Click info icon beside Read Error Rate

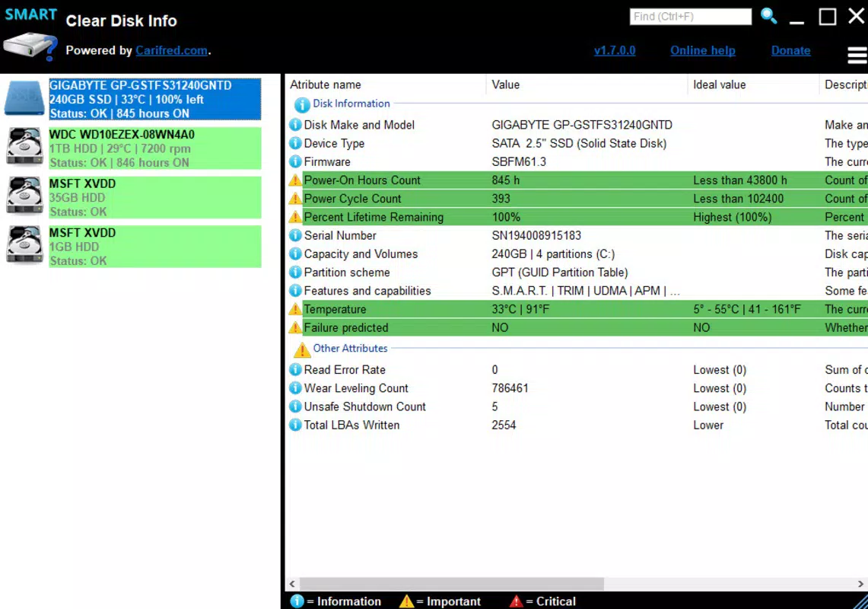[x=296, y=370]
